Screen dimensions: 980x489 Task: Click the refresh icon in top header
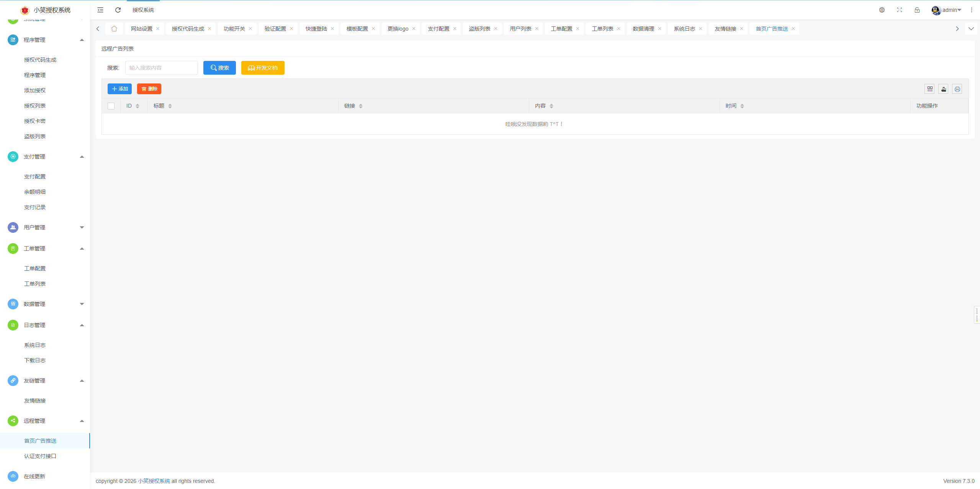[x=118, y=10]
